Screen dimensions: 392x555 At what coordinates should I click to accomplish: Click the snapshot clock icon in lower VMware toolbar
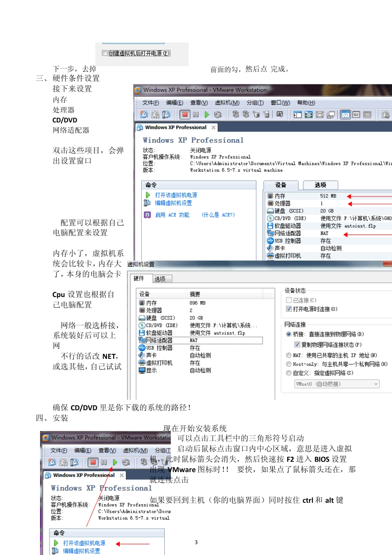click(x=52, y=462)
